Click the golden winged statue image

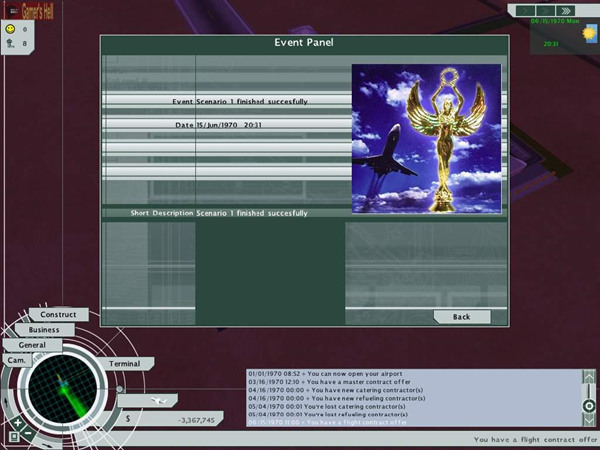(425, 139)
